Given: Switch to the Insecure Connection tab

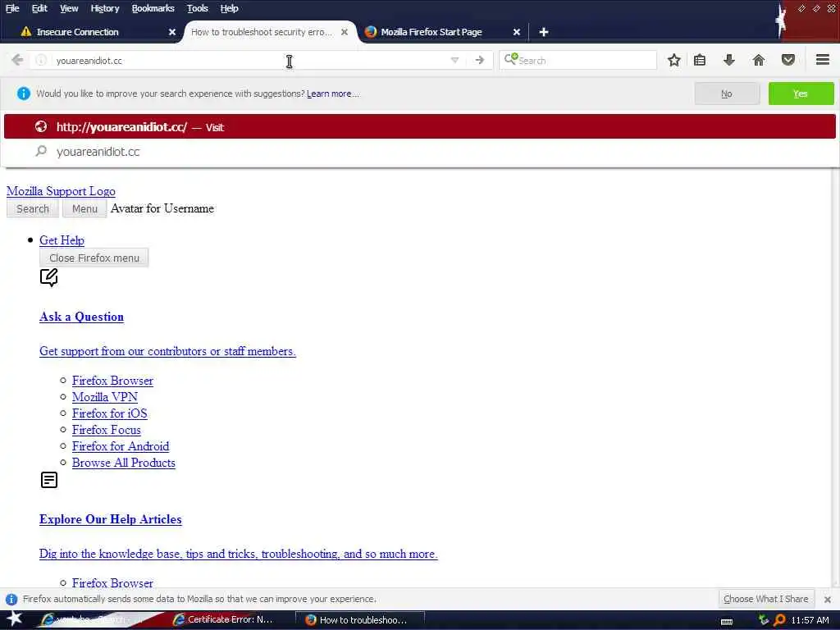Looking at the screenshot, I should click(x=97, y=32).
